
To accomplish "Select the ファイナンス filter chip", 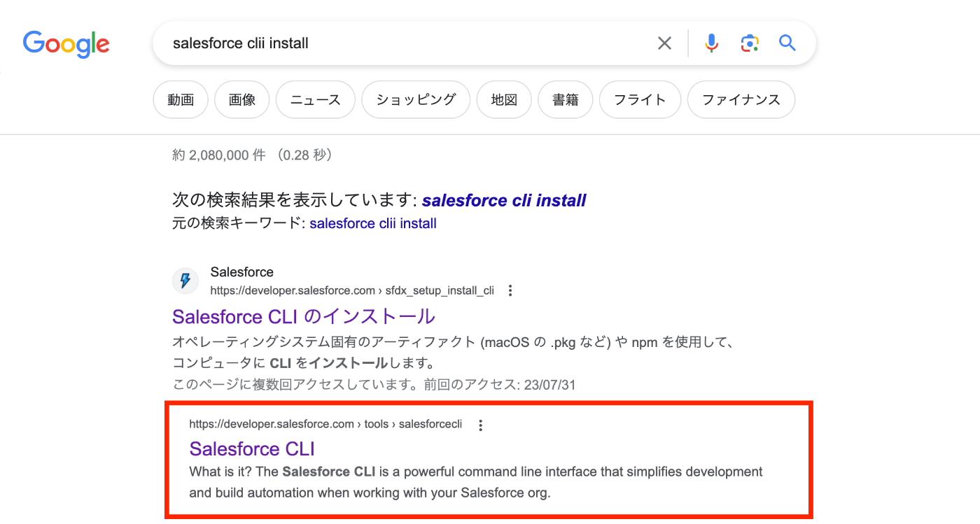I will coord(741,100).
